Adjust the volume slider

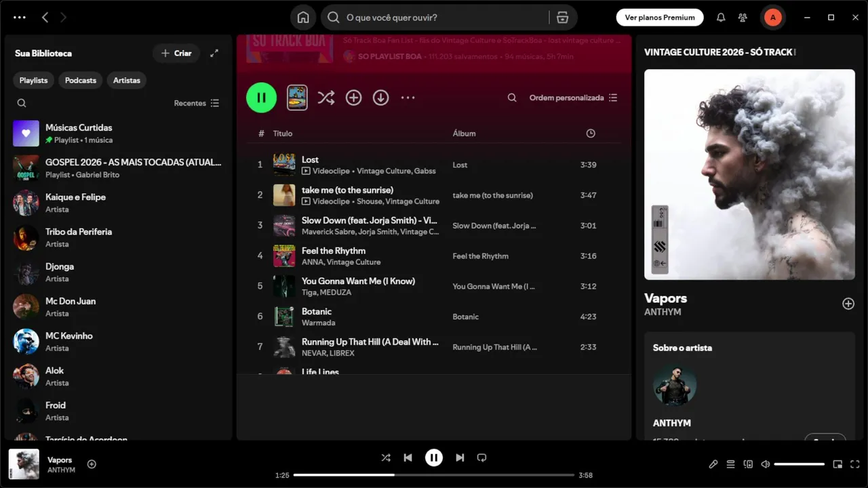799,464
